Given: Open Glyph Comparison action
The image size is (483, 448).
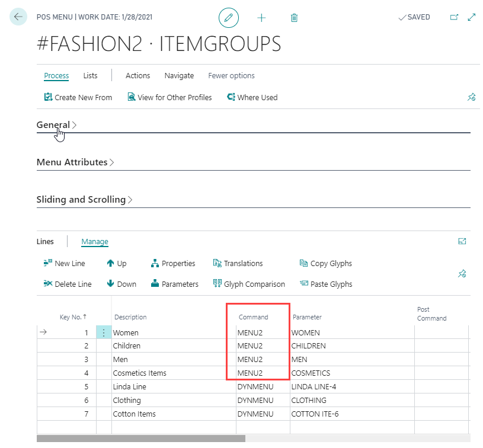Looking at the screenshot, I should click(249, 284).
